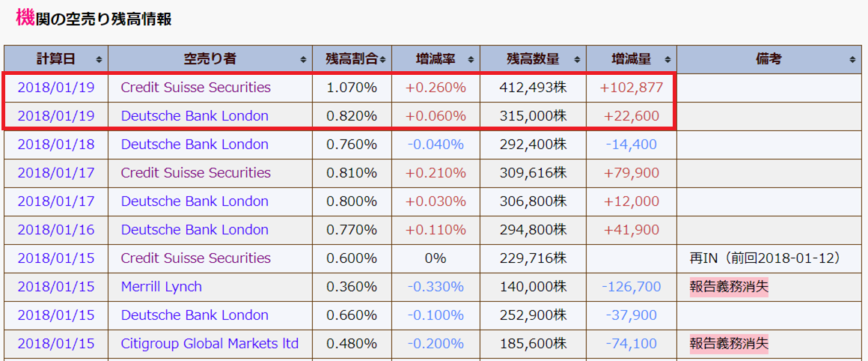Click sort arrows icon in 空売り者 header
The width and height of the screenshot is (868, 361).
[303, 59]
